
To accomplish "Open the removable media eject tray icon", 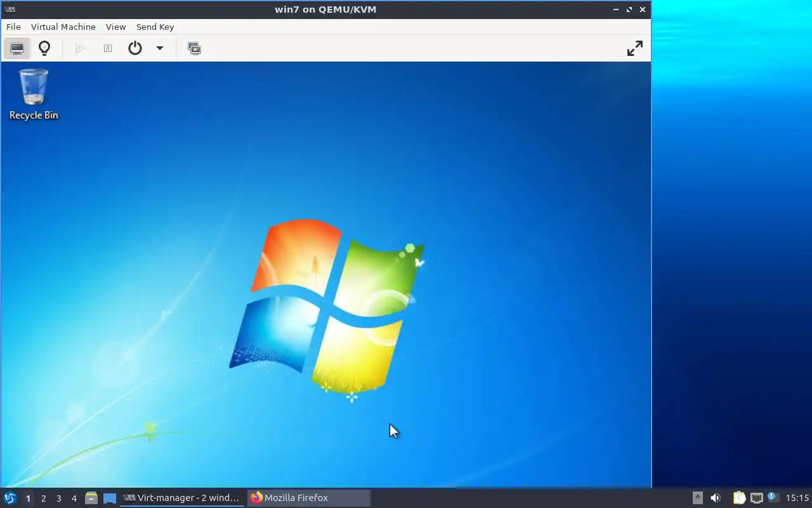I will click(698, 498).
